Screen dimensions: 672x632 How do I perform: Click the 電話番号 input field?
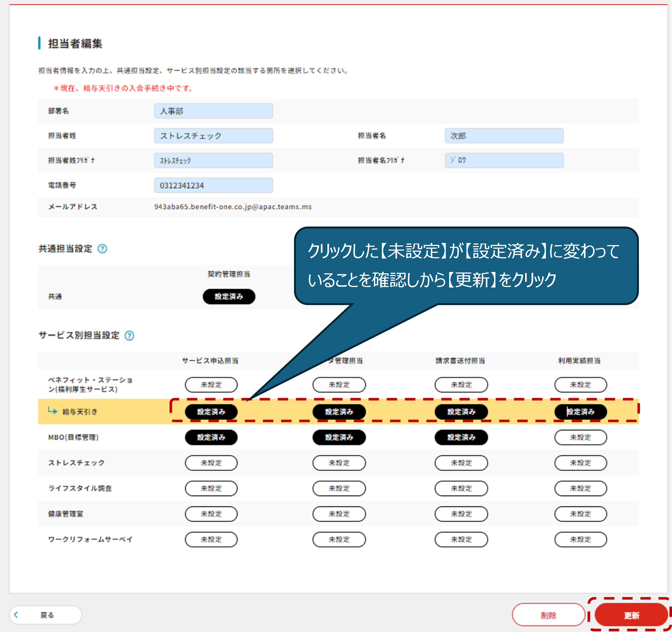213,185
